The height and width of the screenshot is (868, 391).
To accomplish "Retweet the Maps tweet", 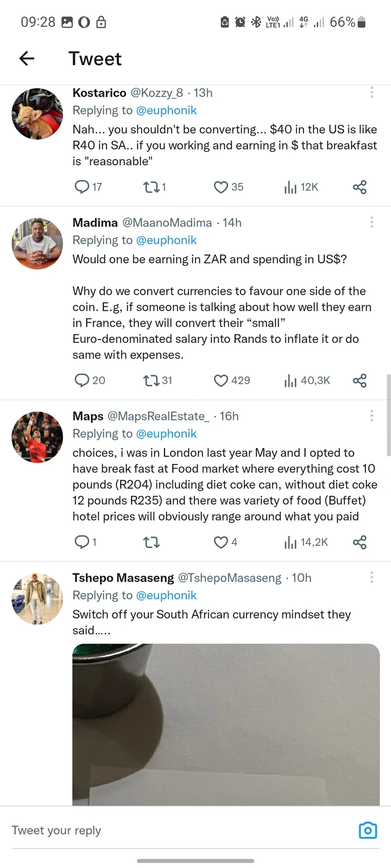I will tap(152, 542).
